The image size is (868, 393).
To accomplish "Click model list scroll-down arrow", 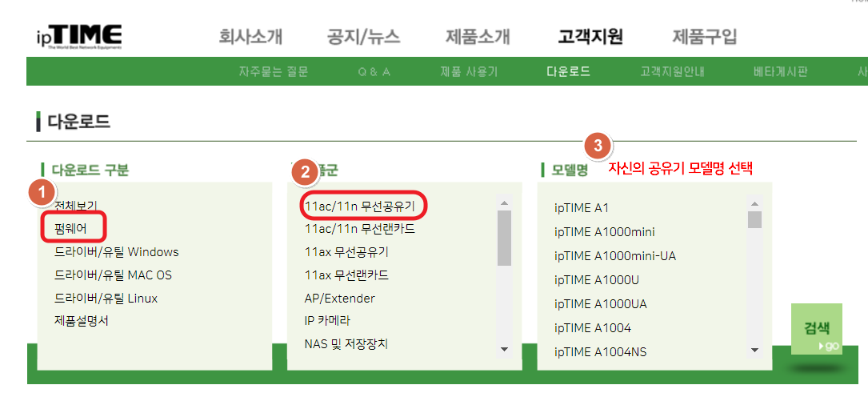I will click(x=754, y=349).
